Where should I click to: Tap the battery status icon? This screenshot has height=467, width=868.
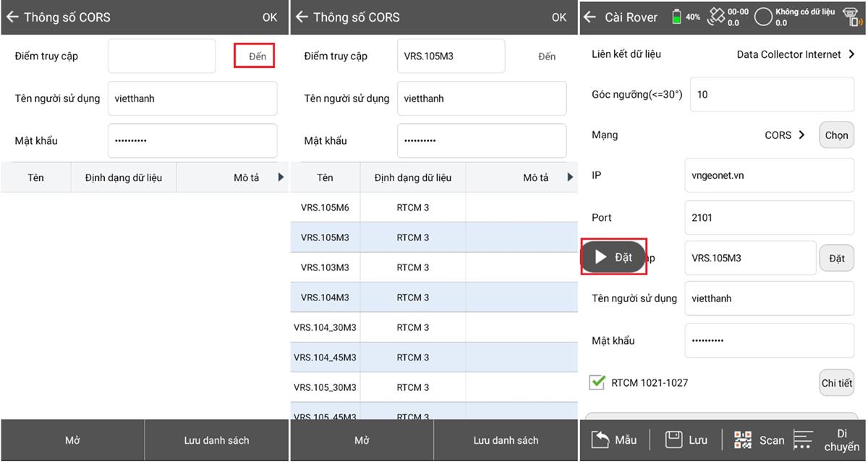[678, 17]
